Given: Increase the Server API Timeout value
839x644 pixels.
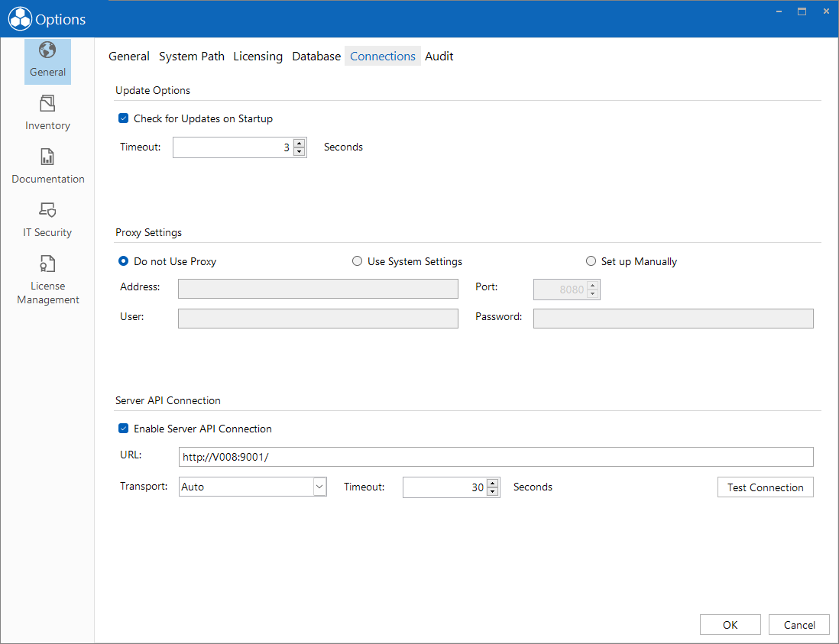Looking at the screenshot, I should 493,483.
